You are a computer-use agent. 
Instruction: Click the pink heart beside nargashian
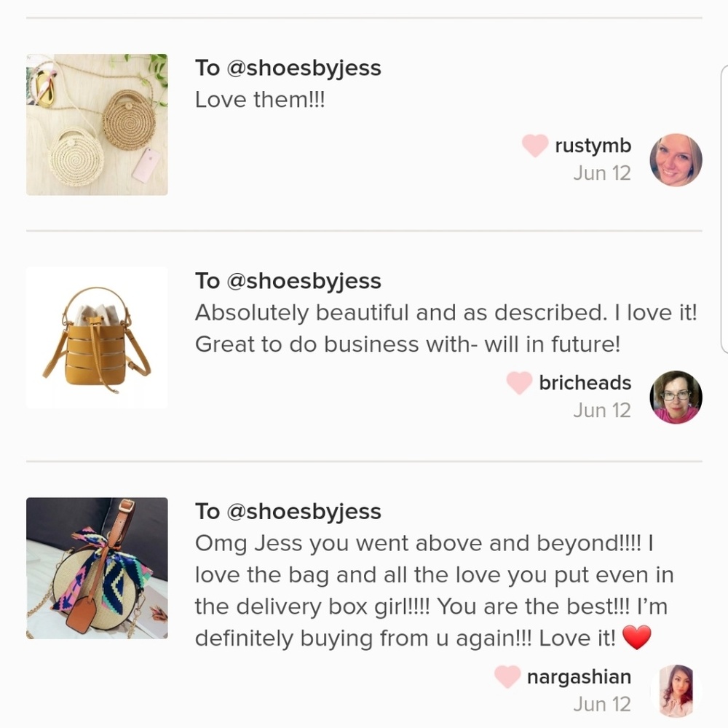pyautogui.click(x=507, y=676)
